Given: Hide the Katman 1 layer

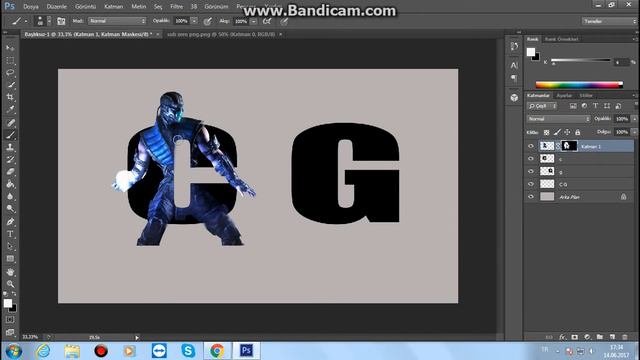Looking at the screenshot, I should point(531,146).
